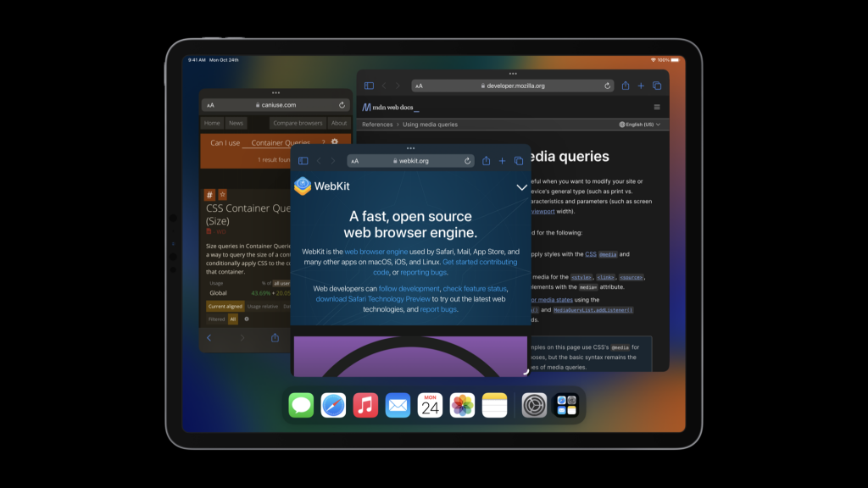Open filter settings gear next to Filtered All
The image size is (868, 488).
coord(247,319)
